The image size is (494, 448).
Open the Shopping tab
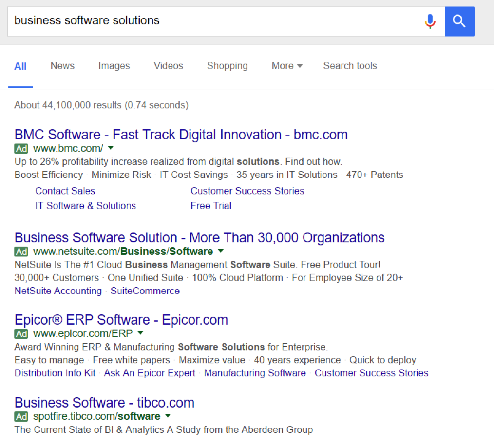click(227, 66)
